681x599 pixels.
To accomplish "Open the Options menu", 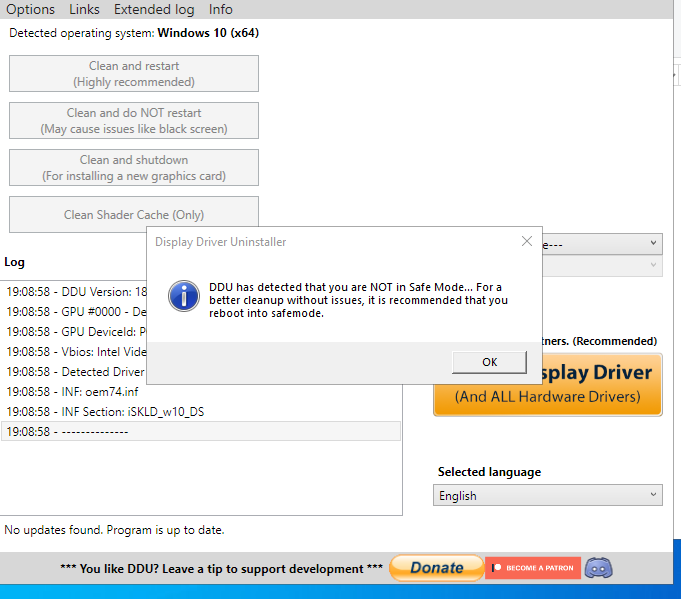I will click(x=30, y=9).
